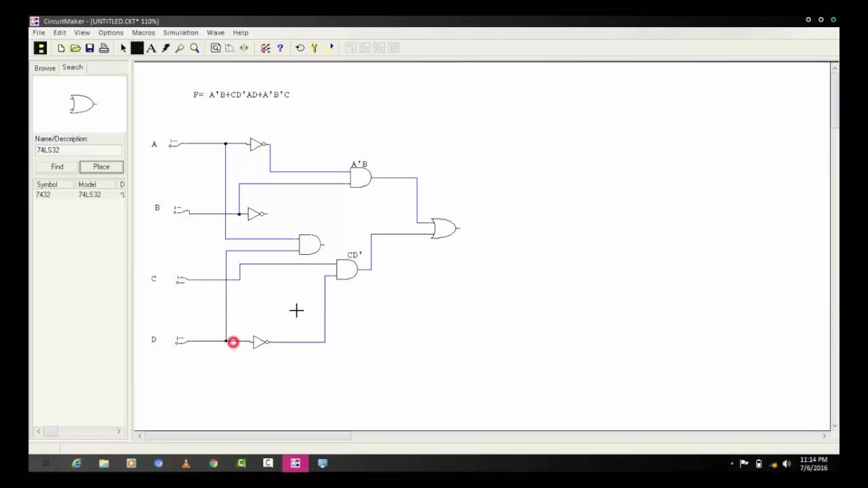Click the Name/Description field containing 74LS32

(x=79, y=150)
